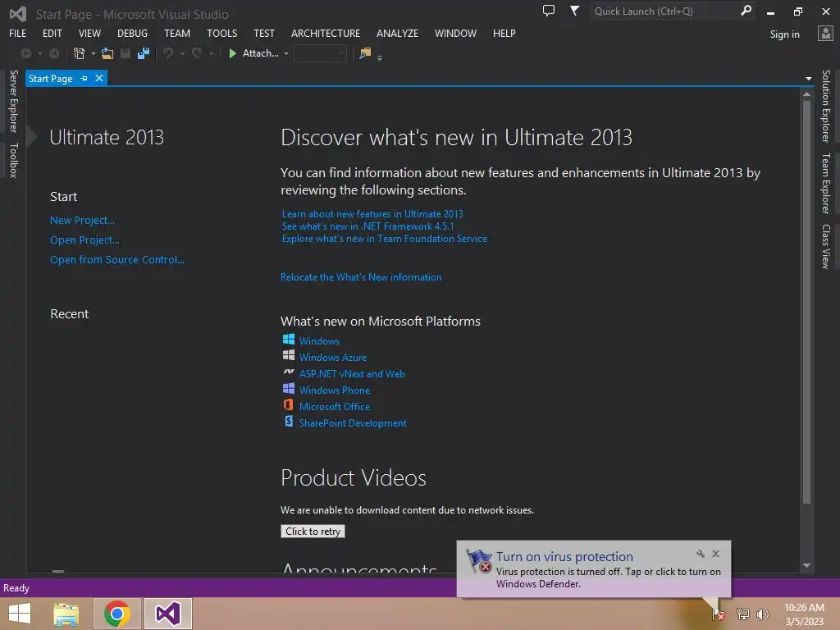Expand the Navigate Backward history dropdown arrow
The width and height of the screenshot is (840, 630).
pos(39,53)
